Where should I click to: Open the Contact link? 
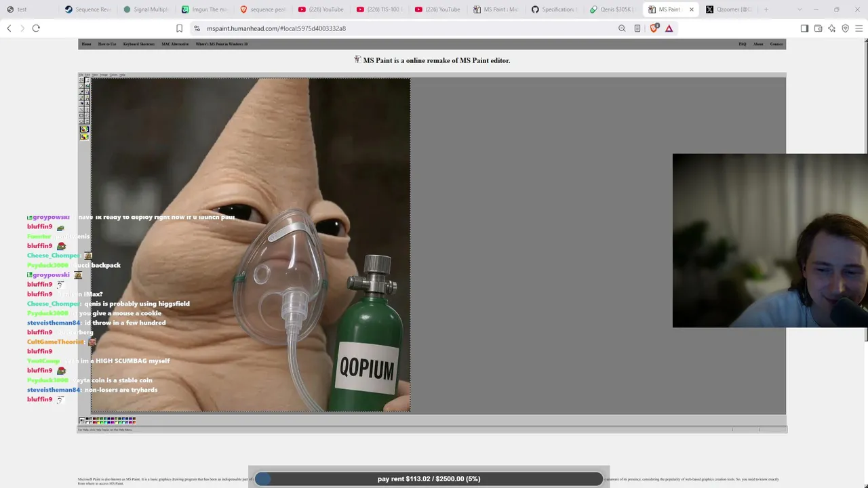click(776, 44)
